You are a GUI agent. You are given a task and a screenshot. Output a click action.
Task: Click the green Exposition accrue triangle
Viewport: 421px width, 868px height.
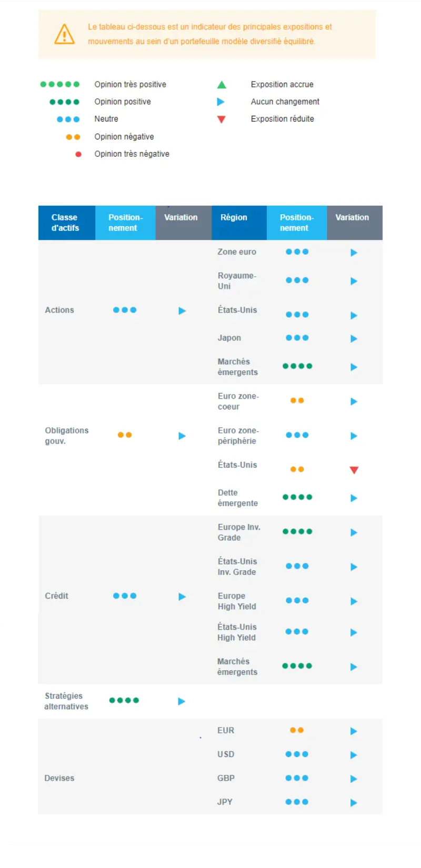click(x=222, y=85)
